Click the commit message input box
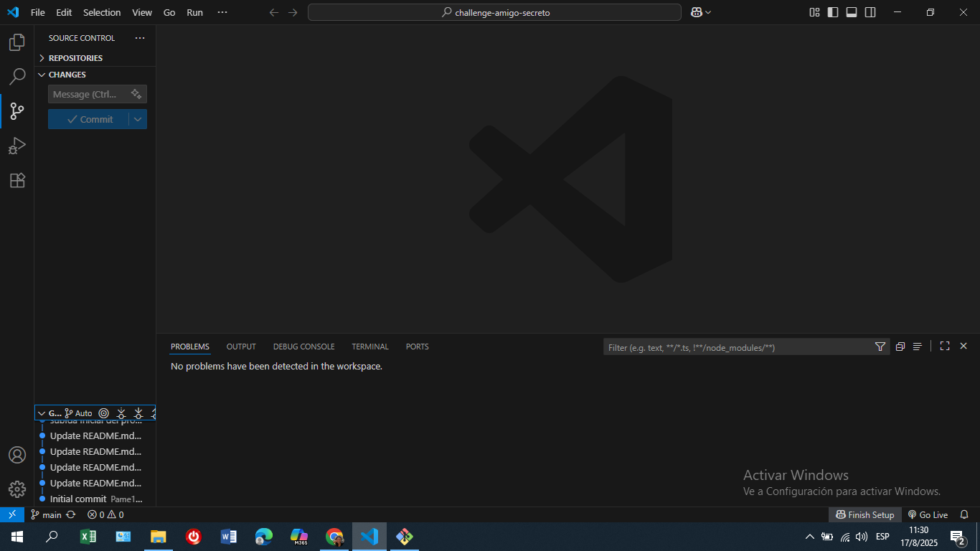The height and width of the screenshot is (551, 980). tap(98, 94)
